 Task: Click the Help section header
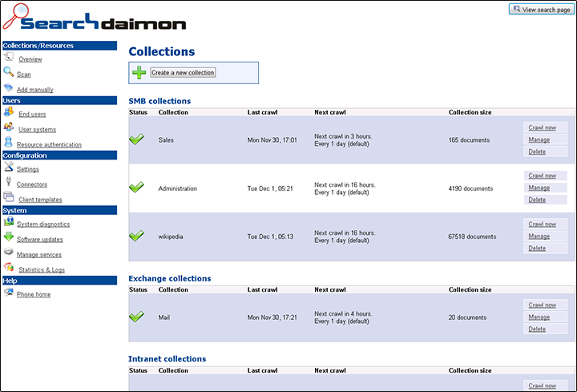[x=59, y=281]
